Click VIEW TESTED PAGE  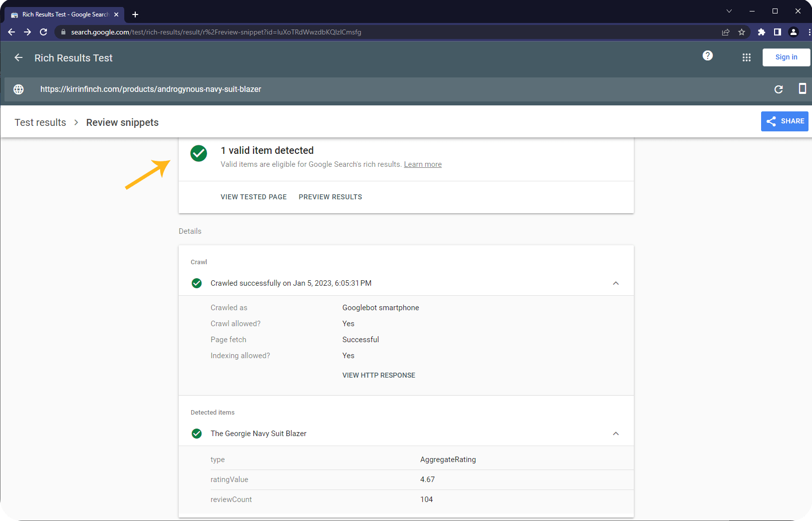click(254, 197)
